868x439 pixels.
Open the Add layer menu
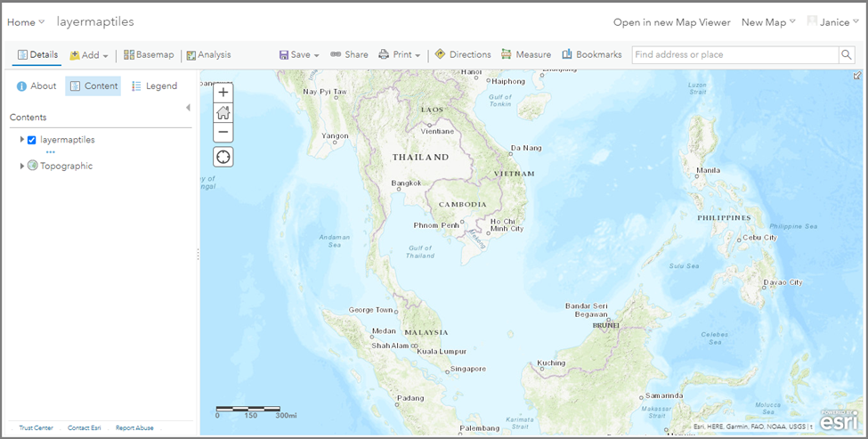tap(88, 55)
